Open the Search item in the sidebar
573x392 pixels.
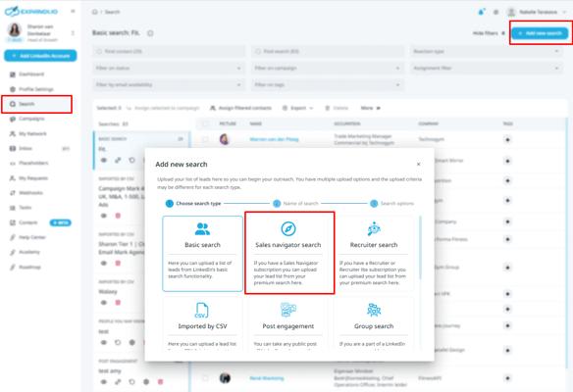point(37,104)
